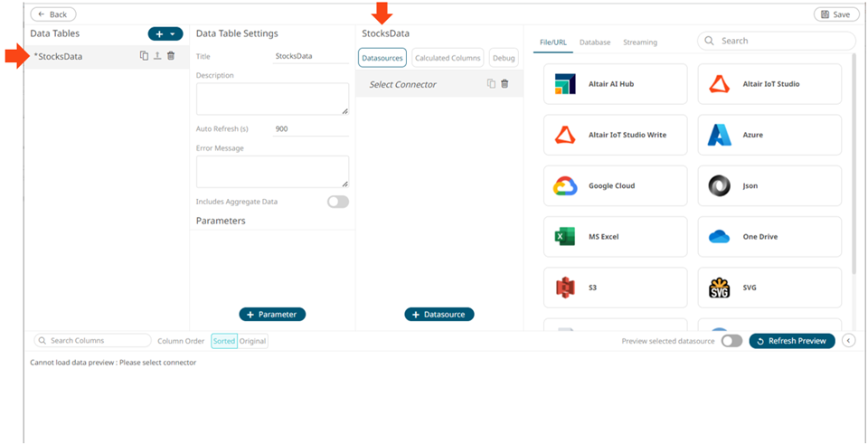Set column order to Original
This screenshot has height=444, width=868.
coord(253,341)
